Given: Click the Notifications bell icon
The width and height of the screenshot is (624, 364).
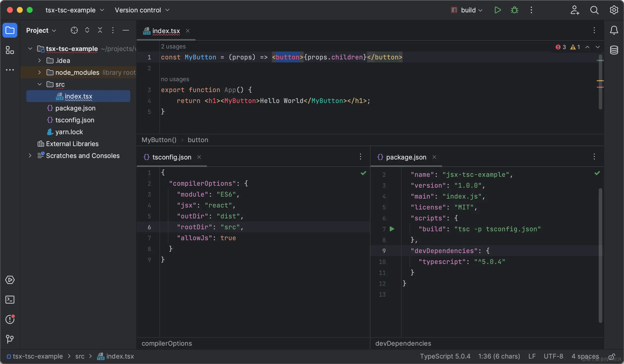Looking at the screenshot, I should [x=614, y=30].
